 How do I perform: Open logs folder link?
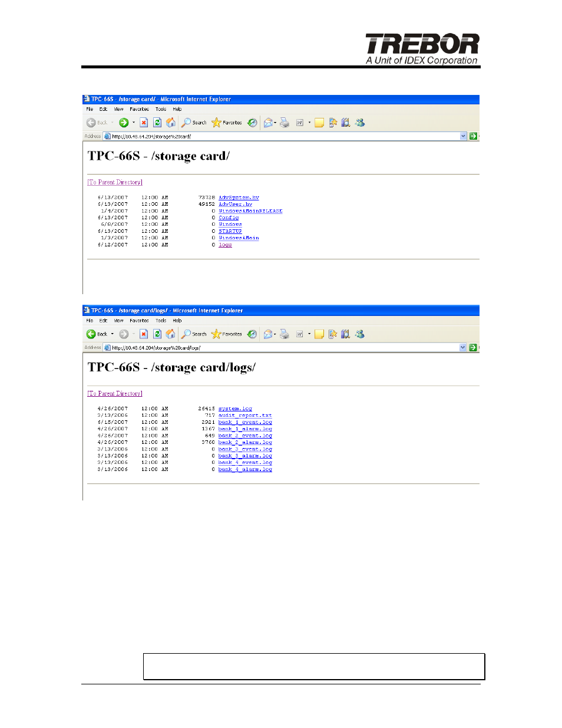point(225,245)
